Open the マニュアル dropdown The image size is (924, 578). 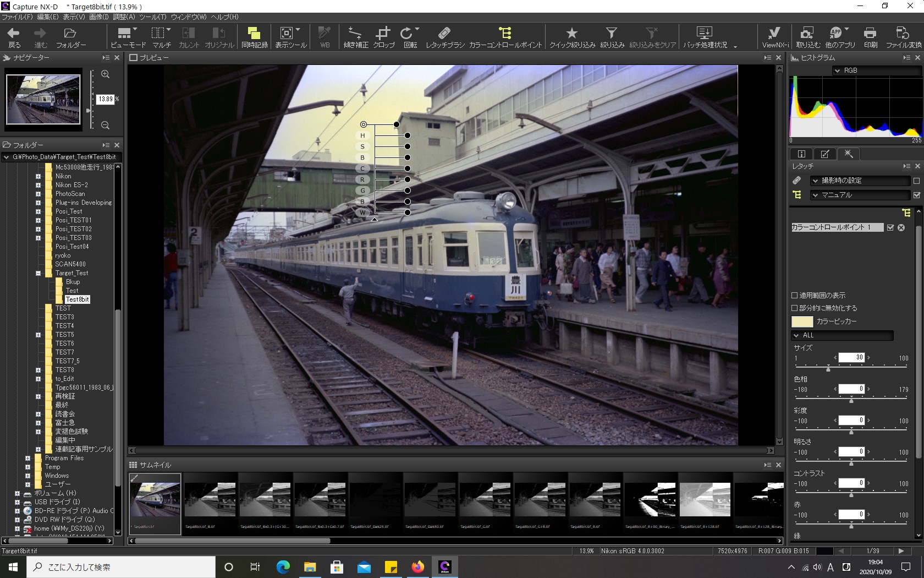[x=860, y=195]
